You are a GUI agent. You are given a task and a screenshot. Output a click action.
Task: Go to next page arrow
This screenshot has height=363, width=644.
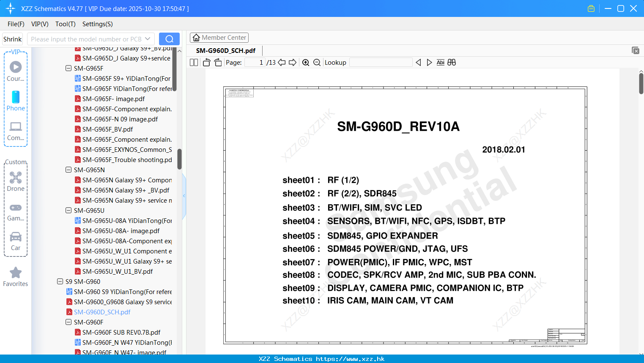tap(293, 63)
